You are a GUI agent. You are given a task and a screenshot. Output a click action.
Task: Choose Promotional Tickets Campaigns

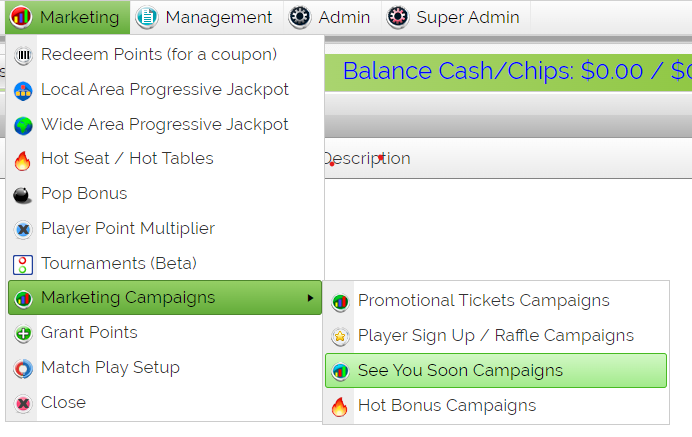(496, 301)
